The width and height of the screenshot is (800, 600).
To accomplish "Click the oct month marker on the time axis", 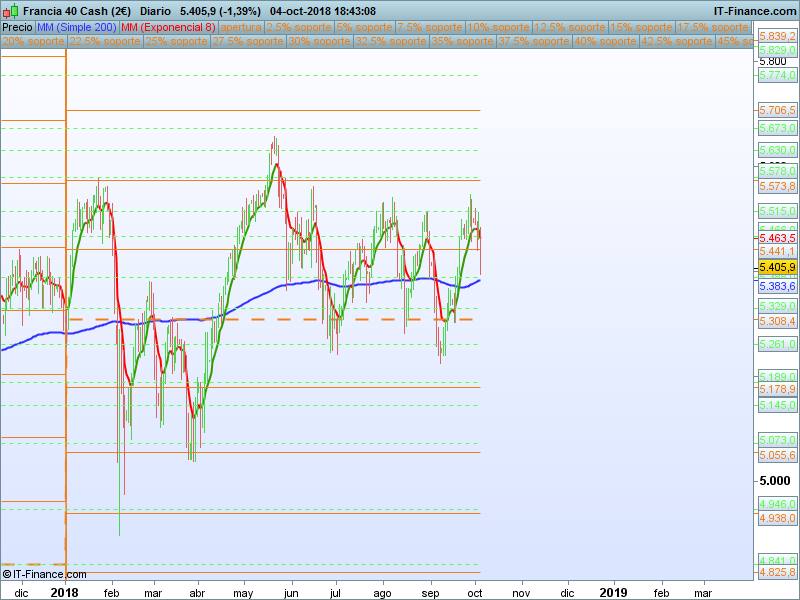I will click(x=475, y=593).
